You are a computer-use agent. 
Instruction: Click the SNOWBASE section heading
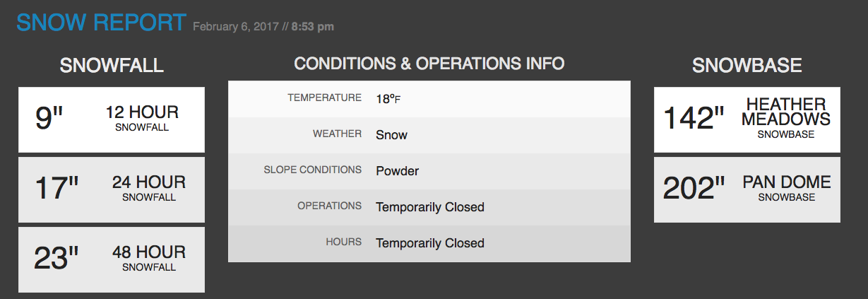pos(747,66)
